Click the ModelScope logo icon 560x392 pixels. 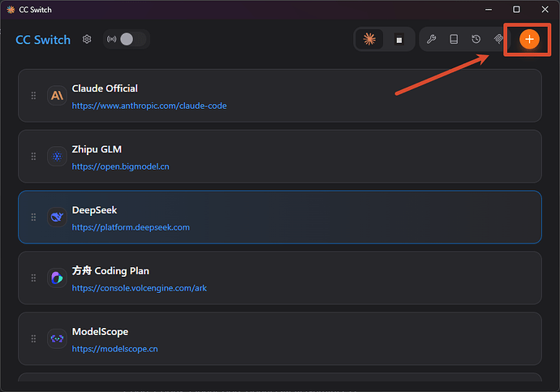coord(57,338)
